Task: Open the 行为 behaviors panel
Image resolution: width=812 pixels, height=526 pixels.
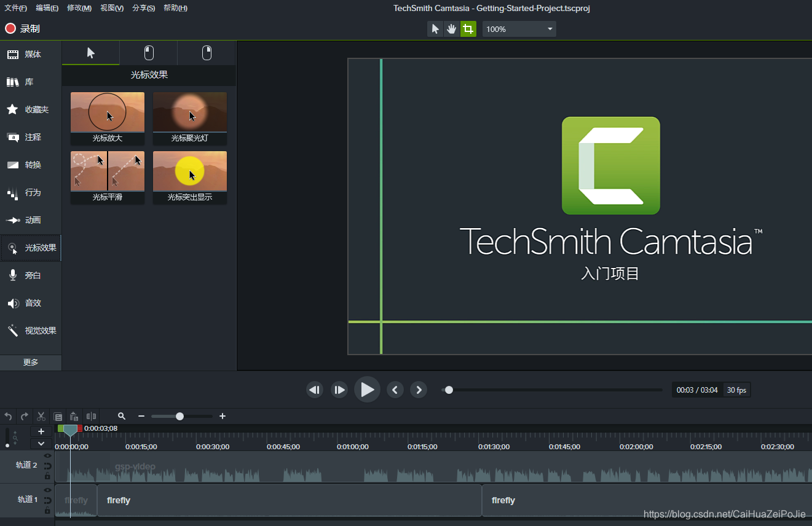Action: (31, 193)
